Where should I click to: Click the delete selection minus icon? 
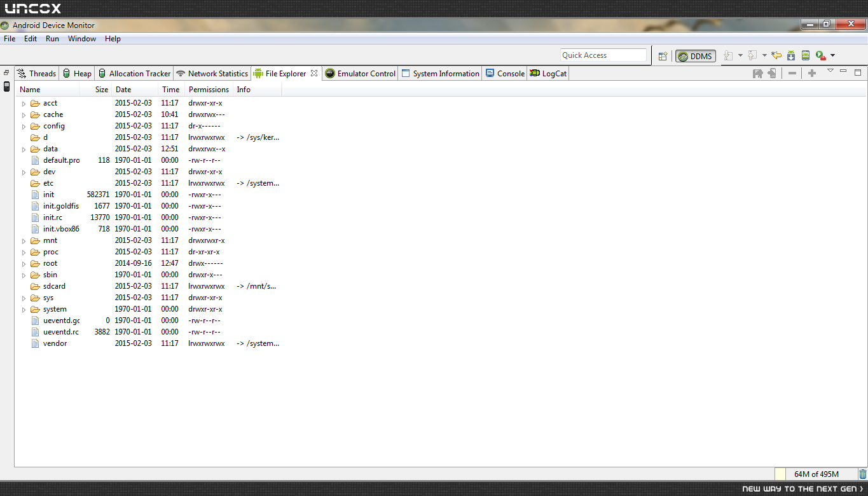click(x=792, y=73)
